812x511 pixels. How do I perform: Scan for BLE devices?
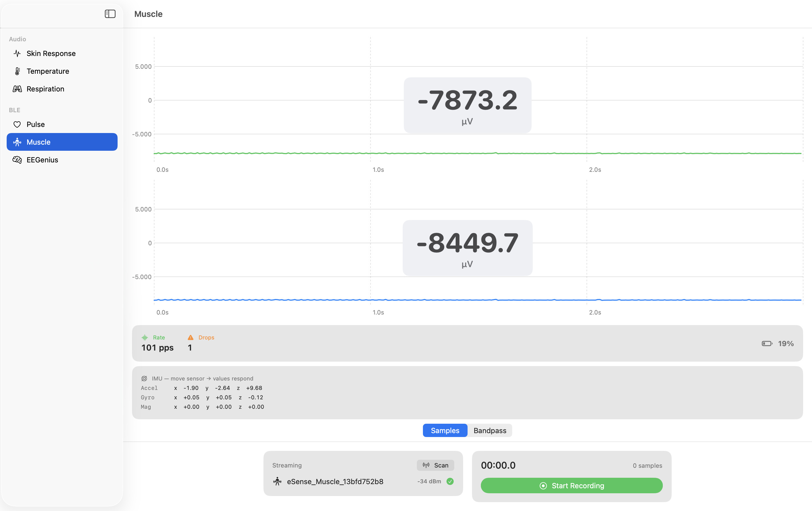(435, 465)
